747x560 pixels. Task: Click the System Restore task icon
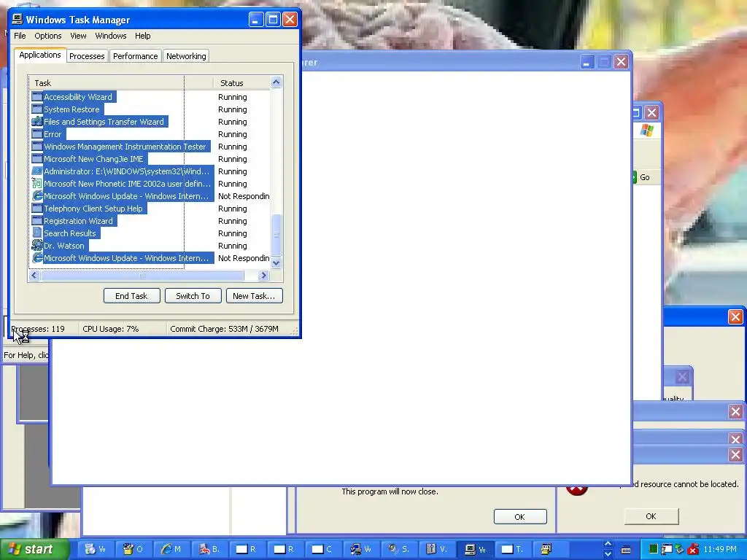click(37, 109)
